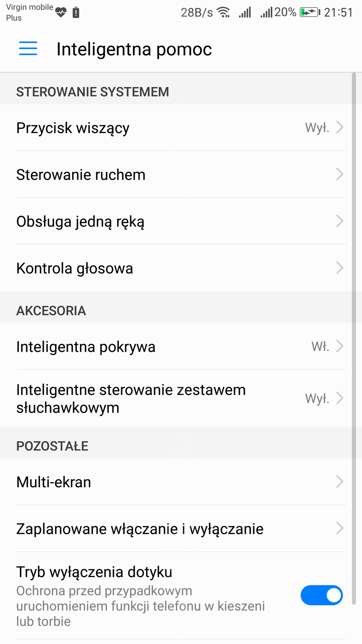
Task: Tap the Wł. status of Inteligentna pokrywa
Action: pos(320,346)
